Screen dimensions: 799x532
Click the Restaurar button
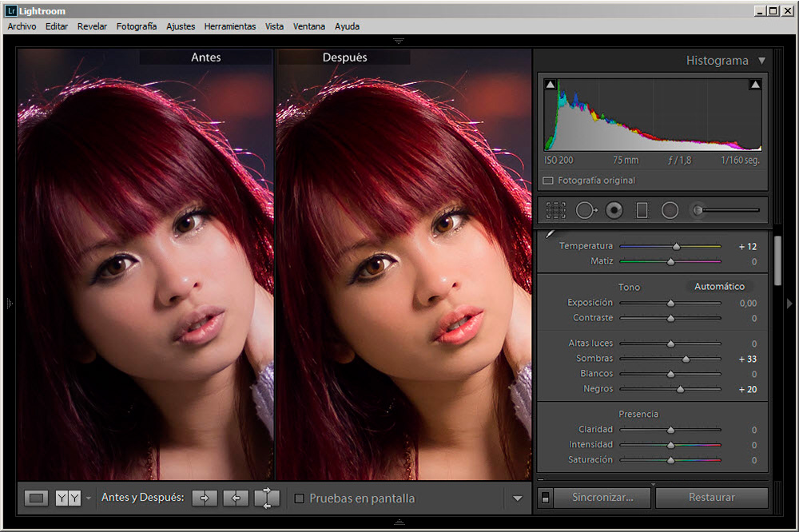coord(711,498)
